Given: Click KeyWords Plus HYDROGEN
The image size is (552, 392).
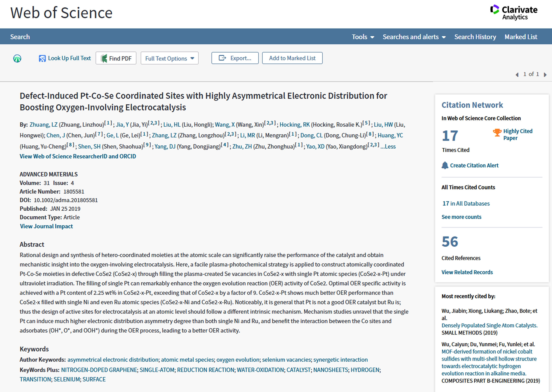Looking at the screenshot, I should pos(365,370).
